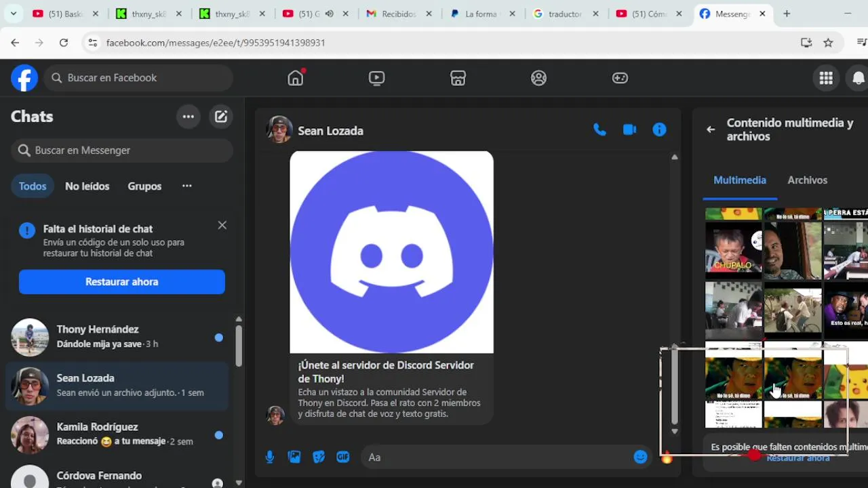Viewport: 868px width, 488px height.
Task: Open the Groups icon in the top navigation
Action: 538,78
